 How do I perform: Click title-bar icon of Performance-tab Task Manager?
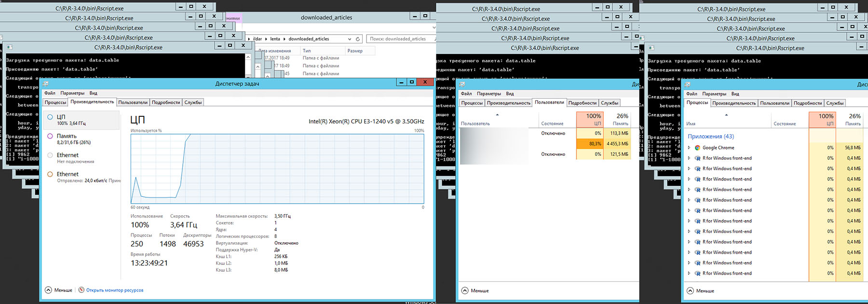point(46,83)
